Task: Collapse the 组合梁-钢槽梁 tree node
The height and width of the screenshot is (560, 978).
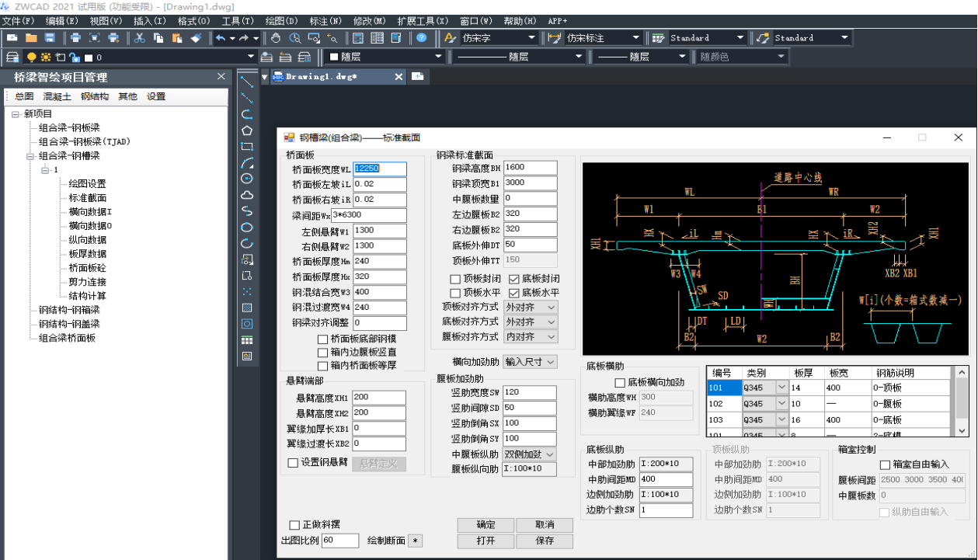Action: (30, 156)
